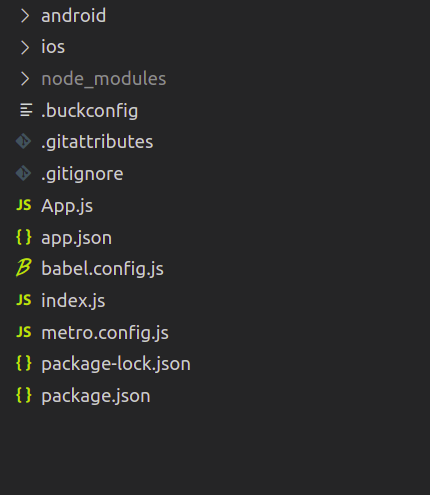This screenshot has width=430, height=495.
Task: Click the braces icon for package-lock.json
Action: pyautogui.click(x=24, y=363)
